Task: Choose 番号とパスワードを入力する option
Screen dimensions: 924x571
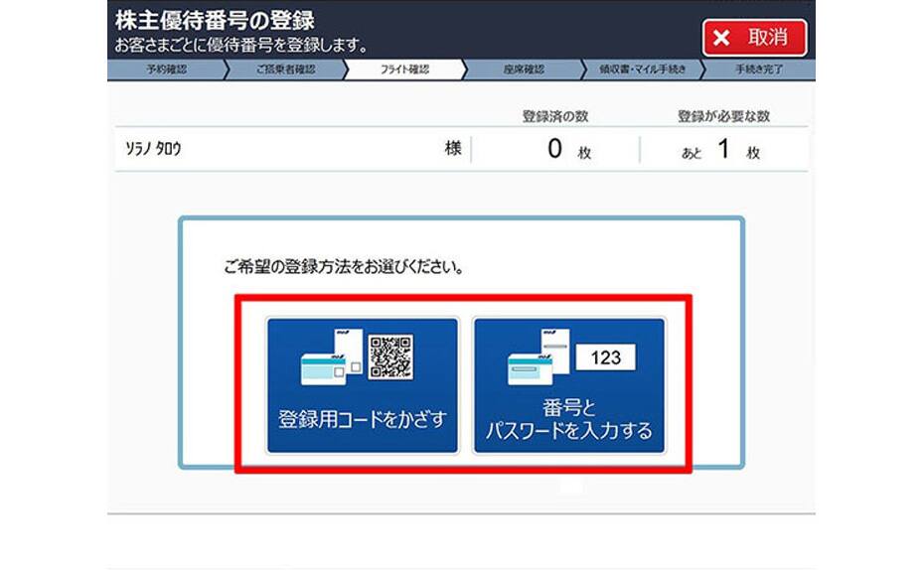Action: (569, 386)
